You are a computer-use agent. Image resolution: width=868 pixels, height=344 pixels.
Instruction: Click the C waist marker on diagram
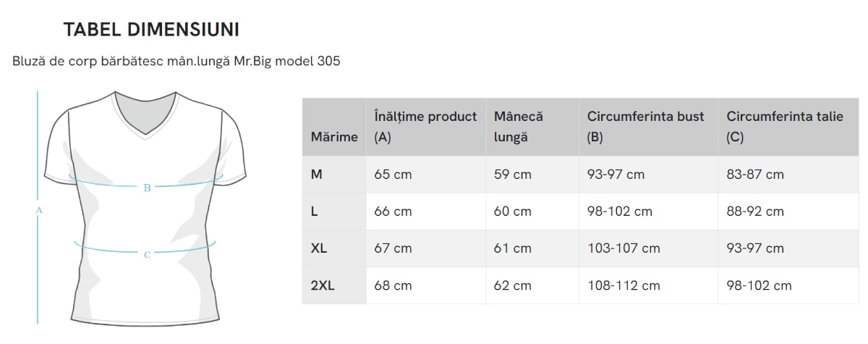(147, 254)
